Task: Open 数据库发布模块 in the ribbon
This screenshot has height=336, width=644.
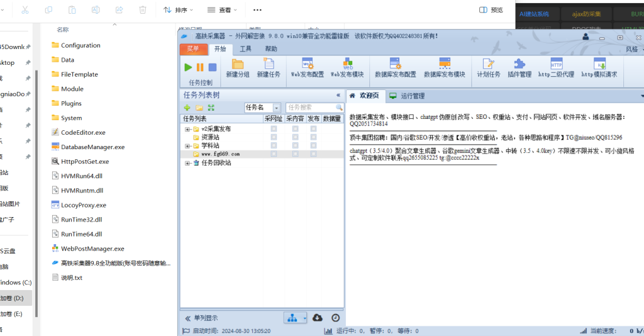Action: (x=445, y=68)
